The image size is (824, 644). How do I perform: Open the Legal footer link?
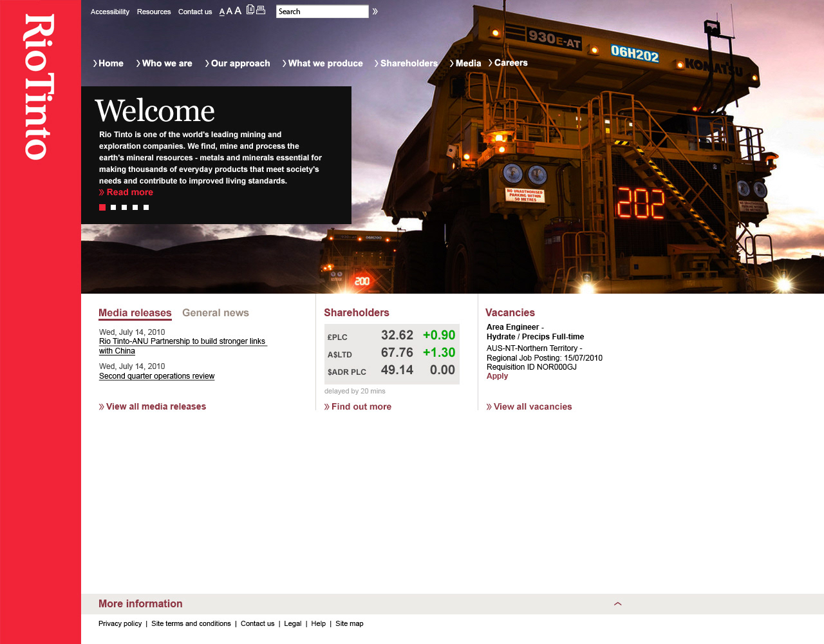pos(293,623)
